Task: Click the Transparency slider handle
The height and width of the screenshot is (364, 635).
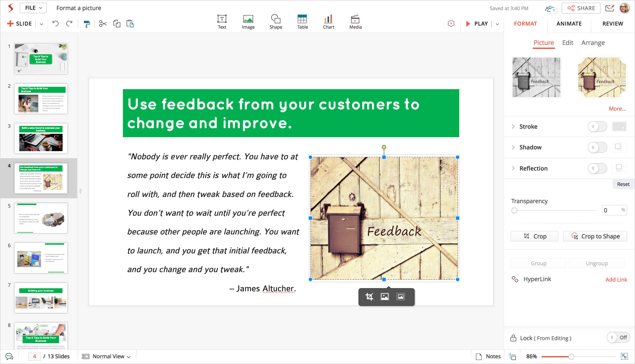Action: click(x=514, y=210)
